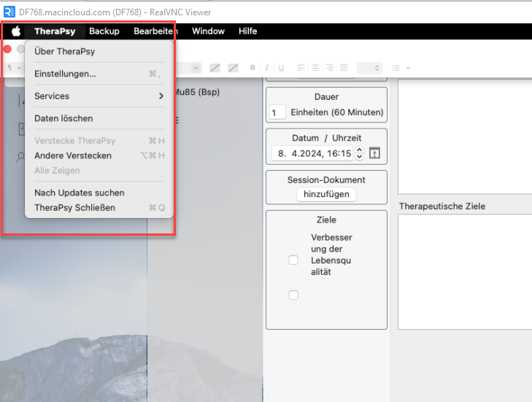
Task: Toggle bold text formatting
Action: [252, 68]
